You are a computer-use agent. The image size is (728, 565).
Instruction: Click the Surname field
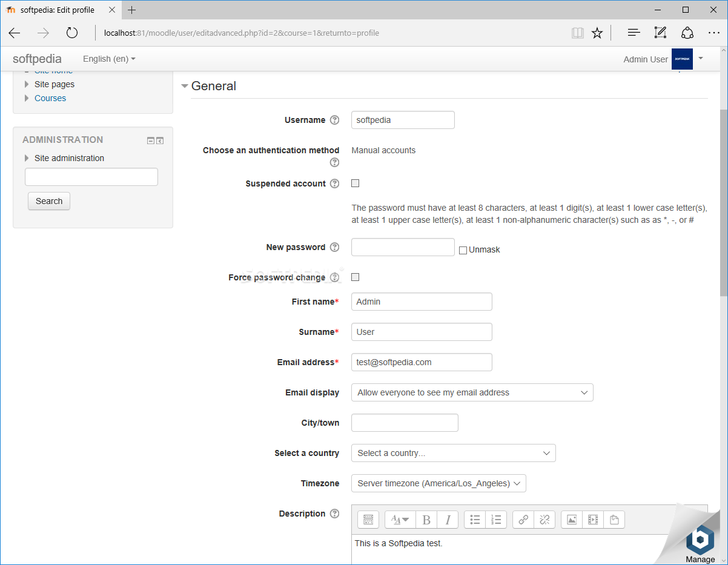coord(422,332)
